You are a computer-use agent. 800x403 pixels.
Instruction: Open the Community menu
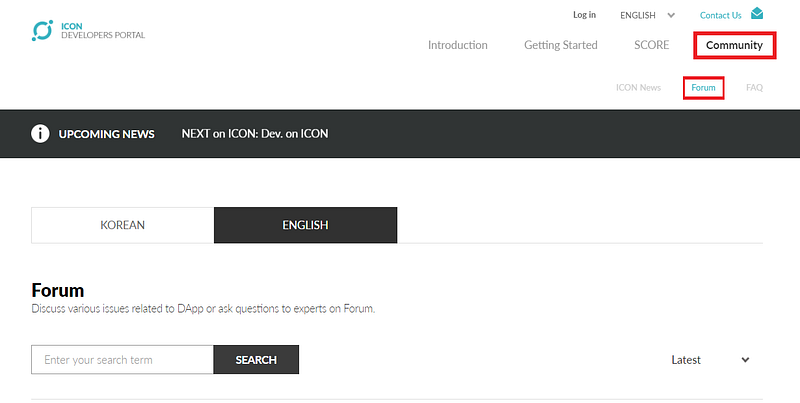coord(734,45)
